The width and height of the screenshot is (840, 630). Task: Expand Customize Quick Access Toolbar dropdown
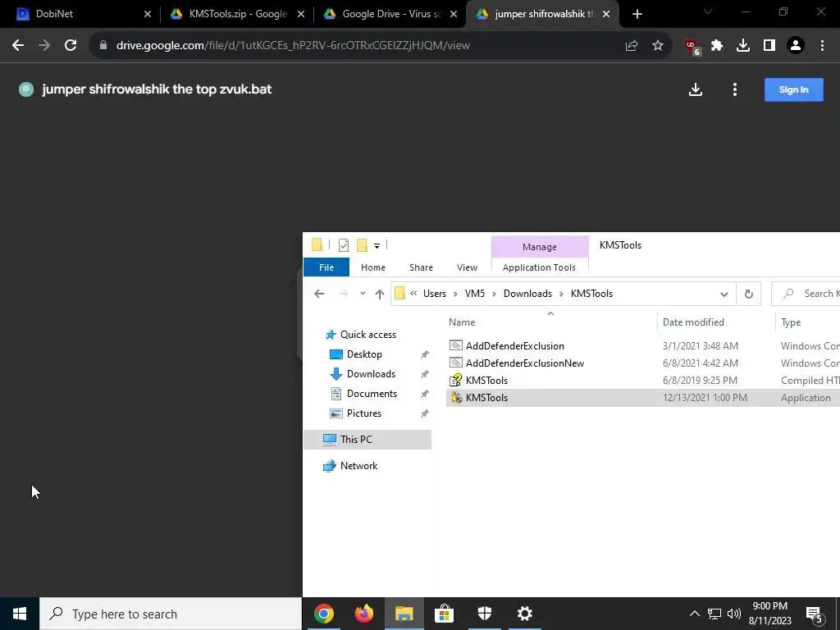377,246
